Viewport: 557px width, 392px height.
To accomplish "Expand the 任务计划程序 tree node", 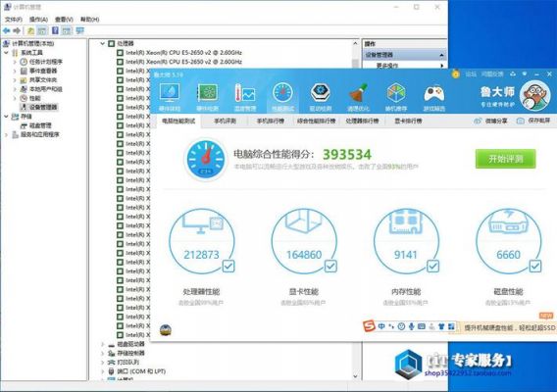I will point(15,62).
